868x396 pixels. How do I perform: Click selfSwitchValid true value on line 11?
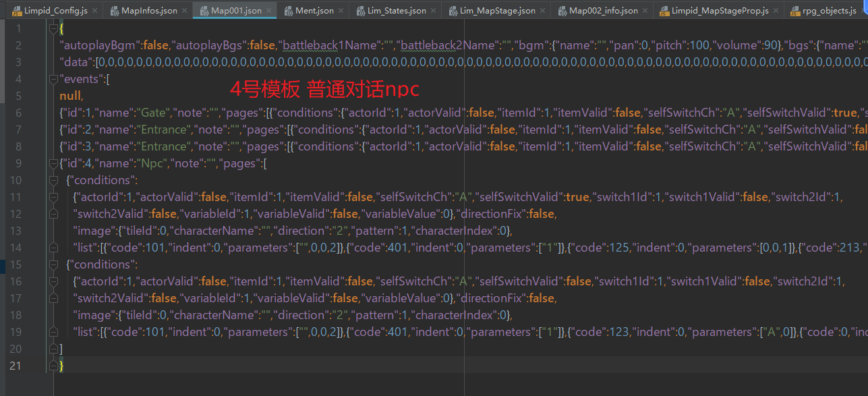577,197
